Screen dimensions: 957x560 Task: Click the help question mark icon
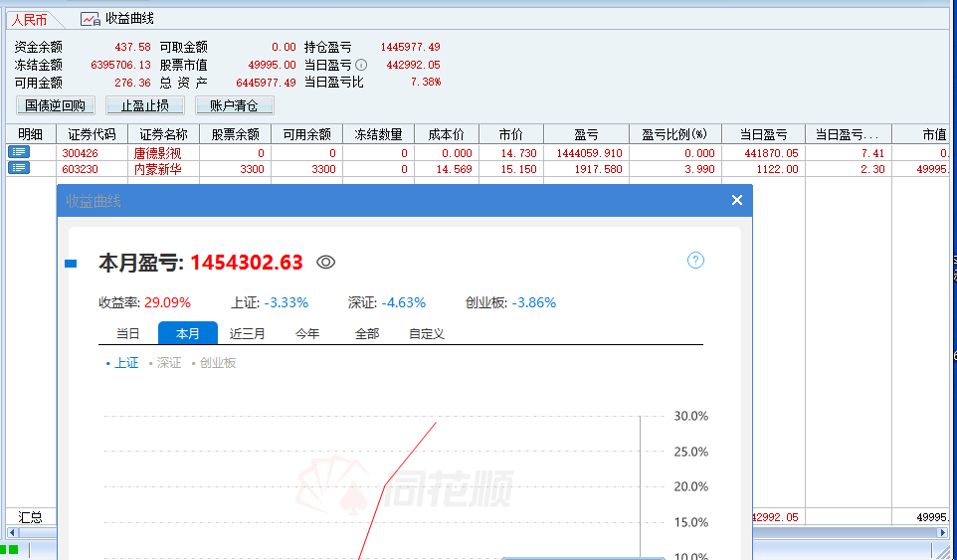tap(695, 261)
